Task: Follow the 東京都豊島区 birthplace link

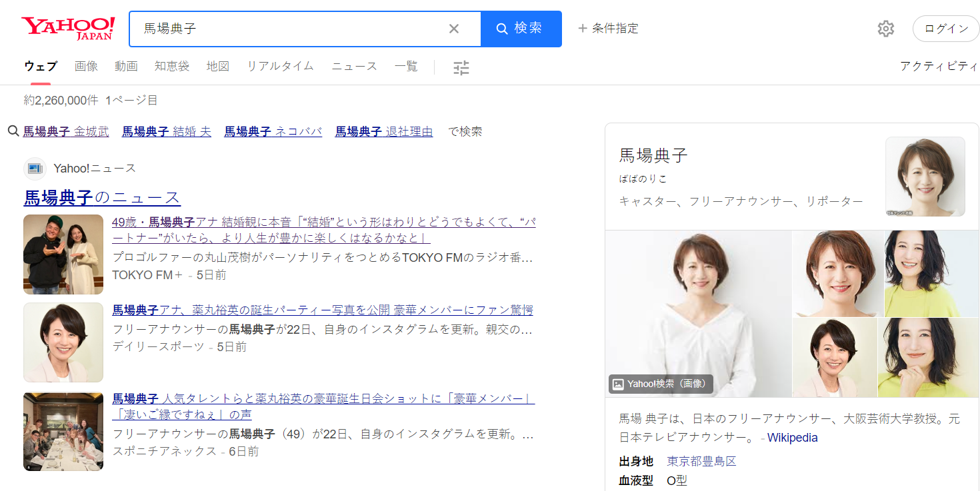Action: click(x=702, y=460)
